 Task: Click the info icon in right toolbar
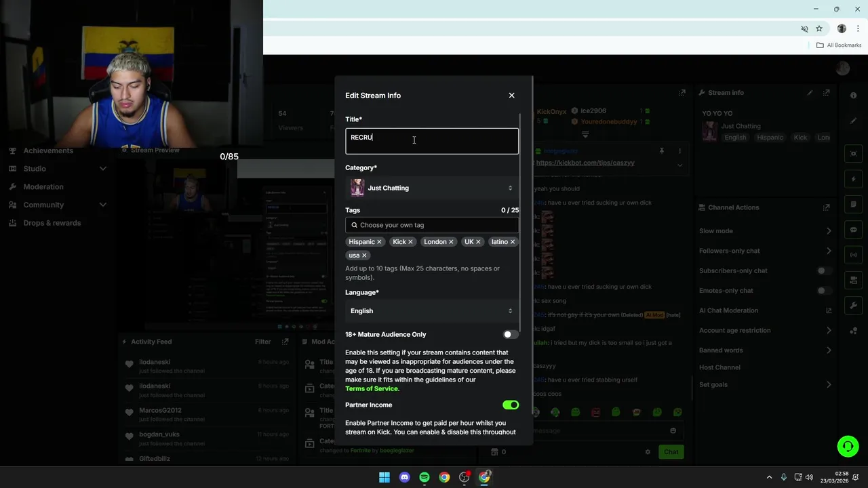click(x=854, y=96)
